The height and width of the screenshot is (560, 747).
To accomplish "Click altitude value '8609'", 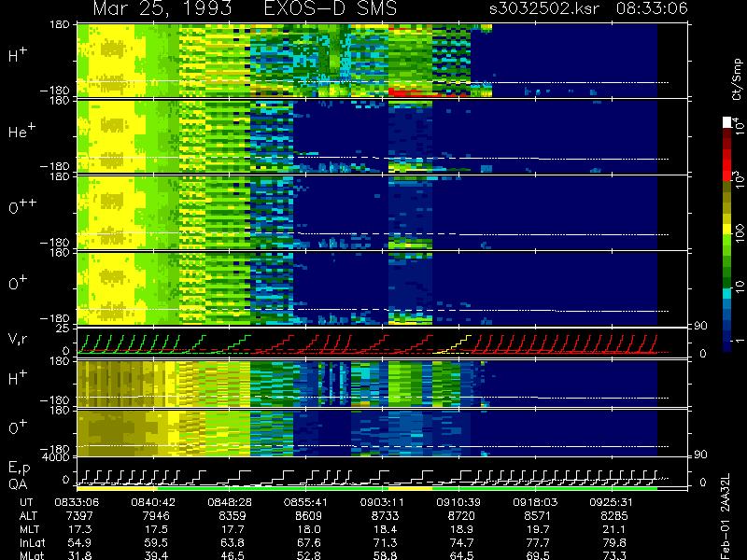I will (x=309, y=516).
